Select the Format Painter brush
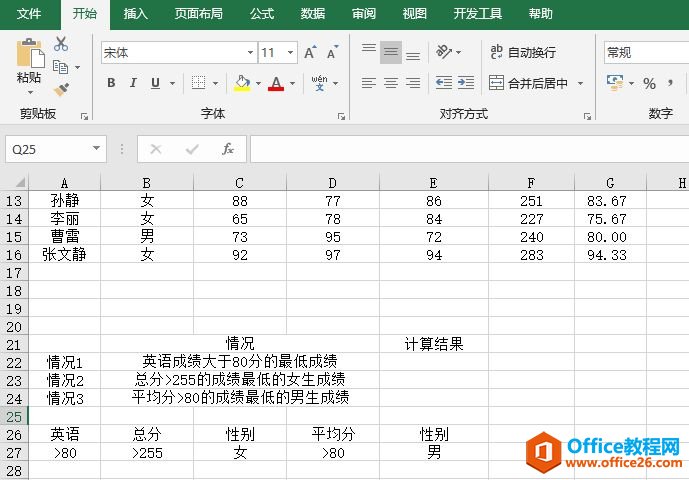Viewport: 689px width, 480px height. (61, 89)
